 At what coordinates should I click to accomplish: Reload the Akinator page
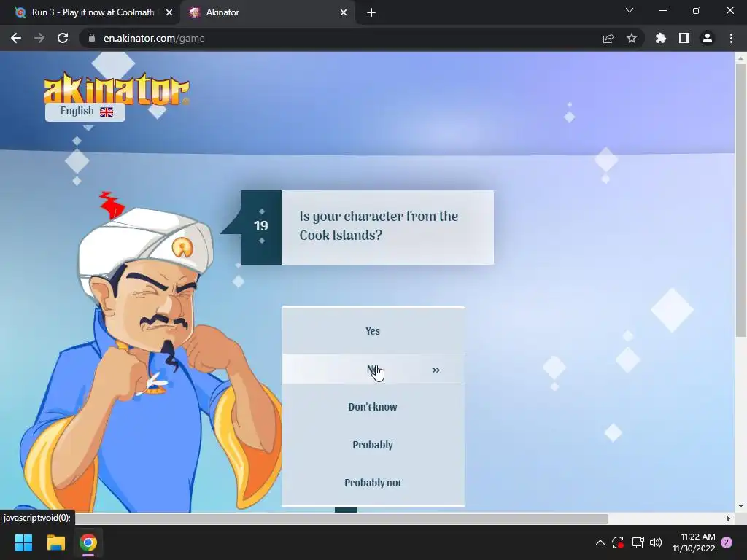[63, 38]
